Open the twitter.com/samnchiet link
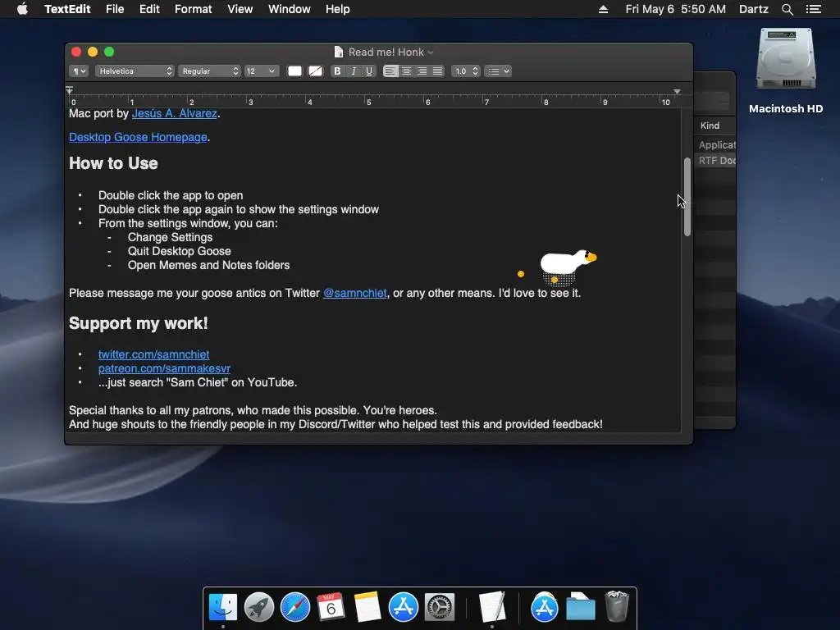The image size is (840, 630). coord(153,354)
